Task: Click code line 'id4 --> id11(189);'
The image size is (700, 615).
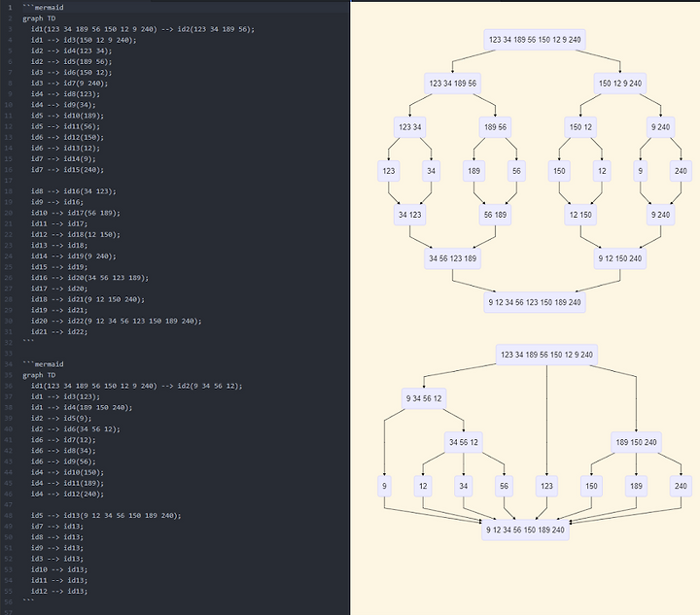Action: coord(67,483)
